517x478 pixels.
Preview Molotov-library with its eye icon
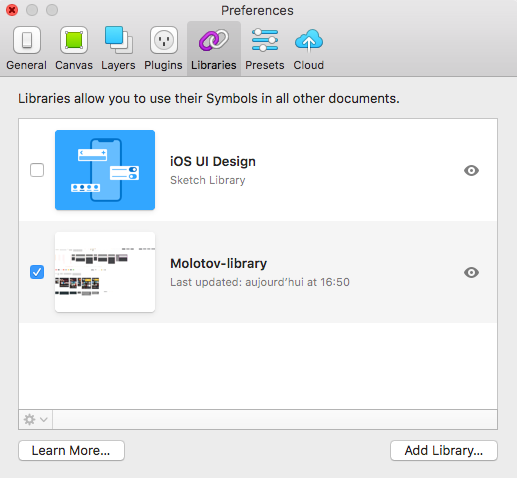point(471,272)
